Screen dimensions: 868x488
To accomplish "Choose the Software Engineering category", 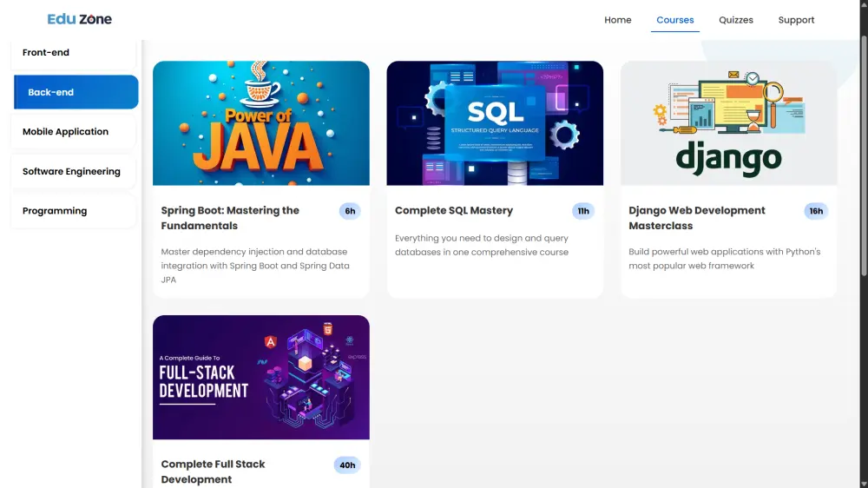I will tap(74, 171).
